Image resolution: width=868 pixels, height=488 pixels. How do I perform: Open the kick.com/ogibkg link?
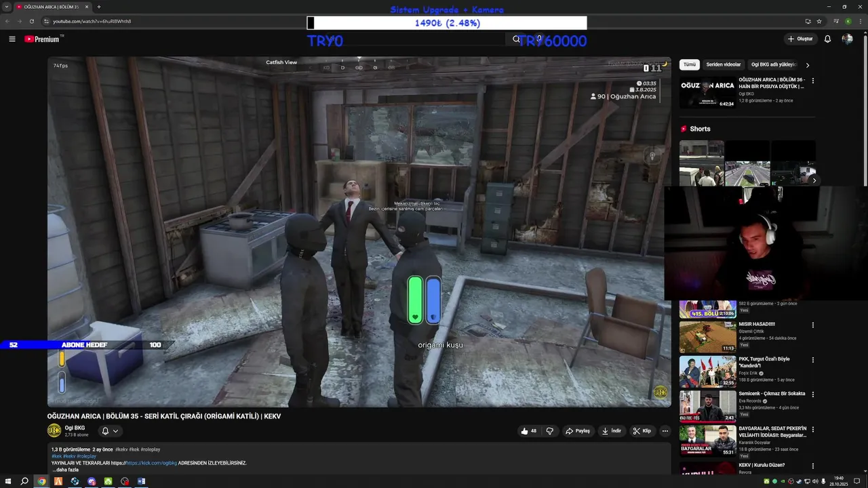151,463
